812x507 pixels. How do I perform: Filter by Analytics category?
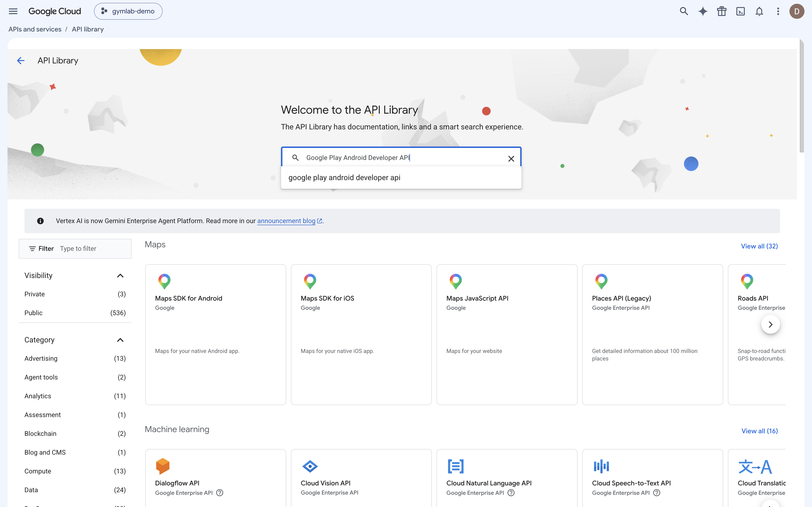pyautogui.click(x=75, y=396)
